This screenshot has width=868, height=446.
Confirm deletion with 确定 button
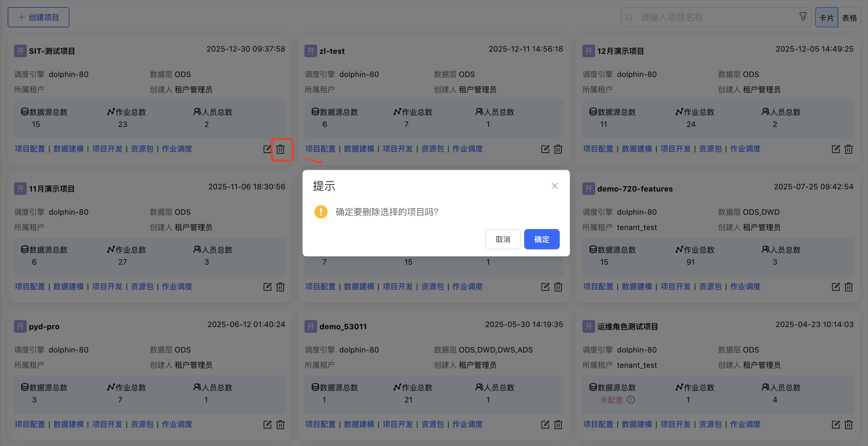tap(542, 239)
